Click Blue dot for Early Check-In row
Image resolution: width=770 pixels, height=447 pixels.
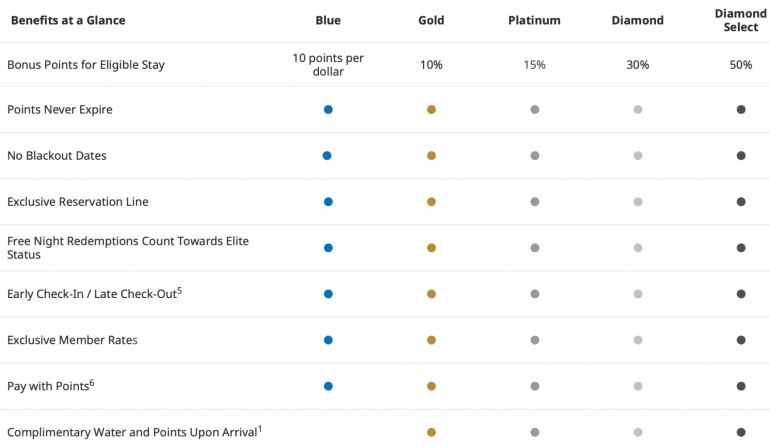coord(328,294)
